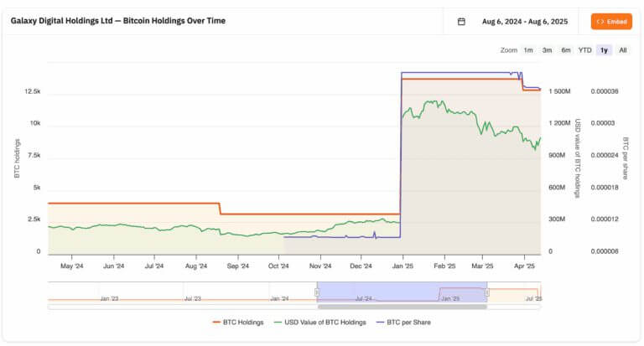Click the Sep '24 x-axis label

coord(238,266)
